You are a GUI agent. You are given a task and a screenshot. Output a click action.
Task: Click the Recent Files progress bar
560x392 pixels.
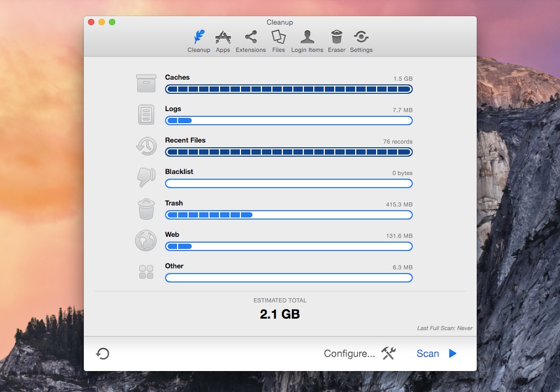[x=289, y=152]
